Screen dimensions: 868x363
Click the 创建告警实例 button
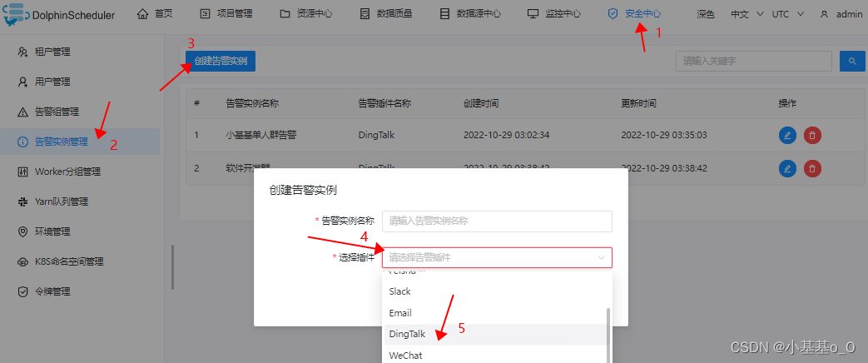pyautogui.click(x=221, y=61)
